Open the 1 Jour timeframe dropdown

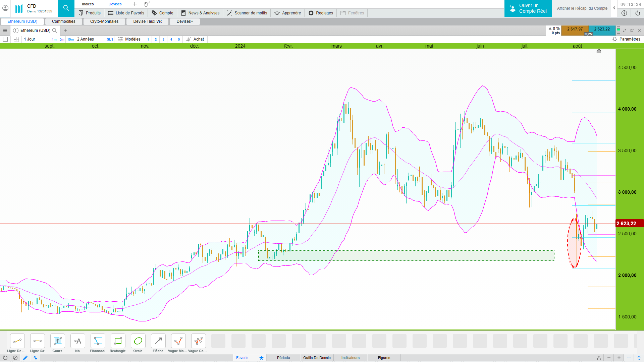(x=30, y=39)
